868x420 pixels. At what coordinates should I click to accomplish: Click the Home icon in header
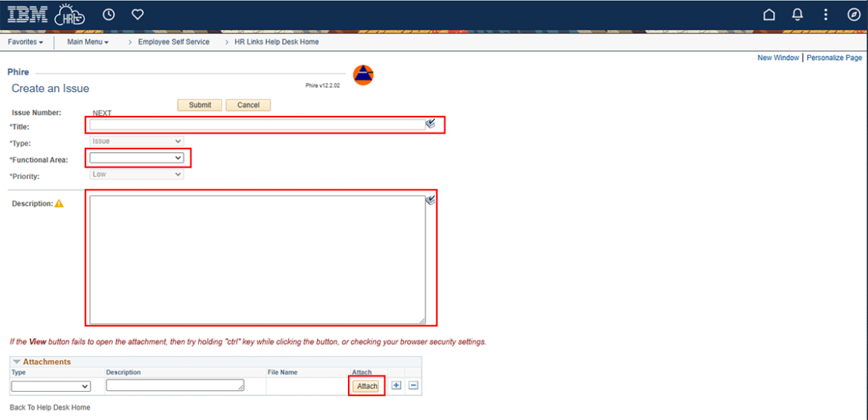769,15
